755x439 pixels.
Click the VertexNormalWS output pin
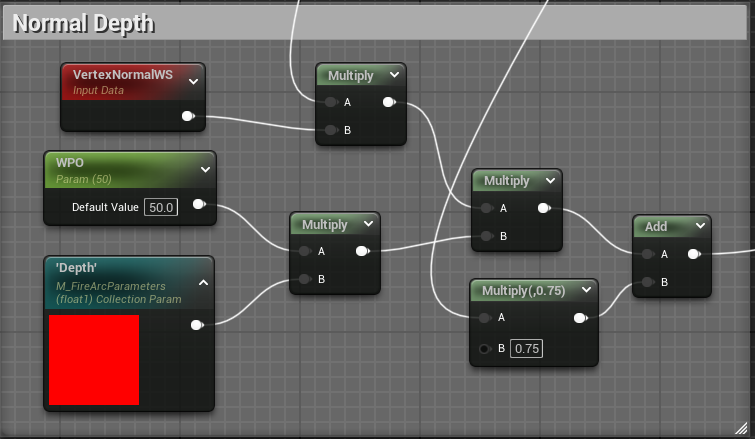pos(187,117)
